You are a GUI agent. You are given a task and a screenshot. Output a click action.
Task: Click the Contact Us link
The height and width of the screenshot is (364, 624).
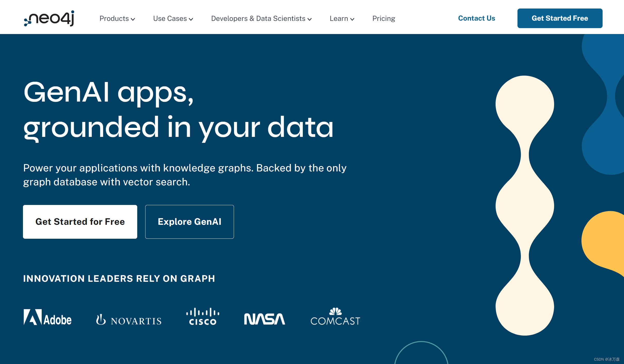[x=476, y=18]
